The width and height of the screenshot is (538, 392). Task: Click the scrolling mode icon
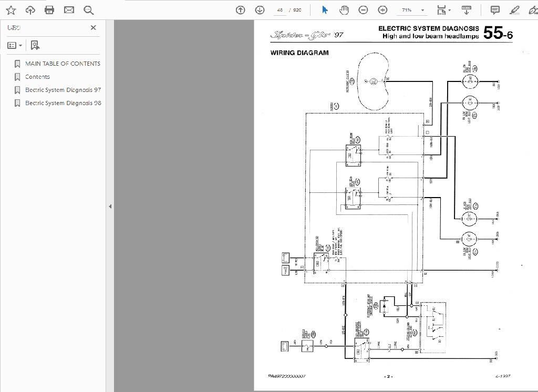pyautogui.click(x=466, y=11)
